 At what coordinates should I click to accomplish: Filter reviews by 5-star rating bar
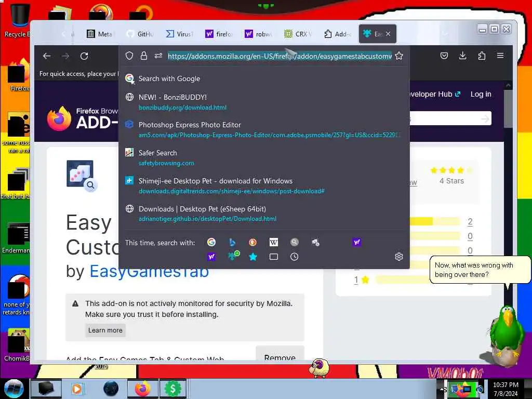[x=435, y=221]
